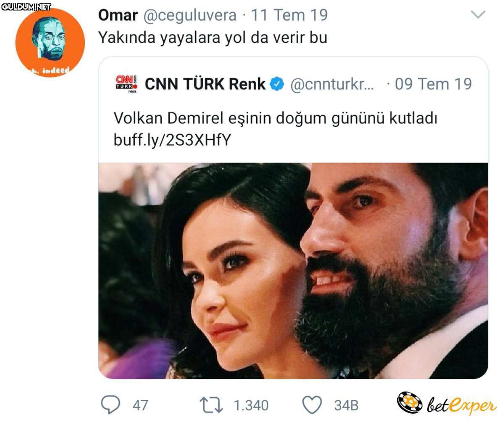Click the blue verified badge
Viewport: 504px width, 428px height.
pos(276,84)
